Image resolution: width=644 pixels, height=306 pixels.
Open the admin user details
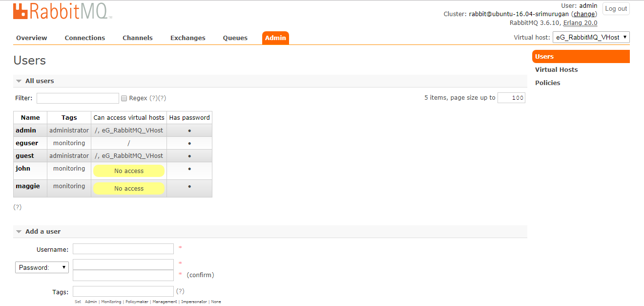coord(26,131)
